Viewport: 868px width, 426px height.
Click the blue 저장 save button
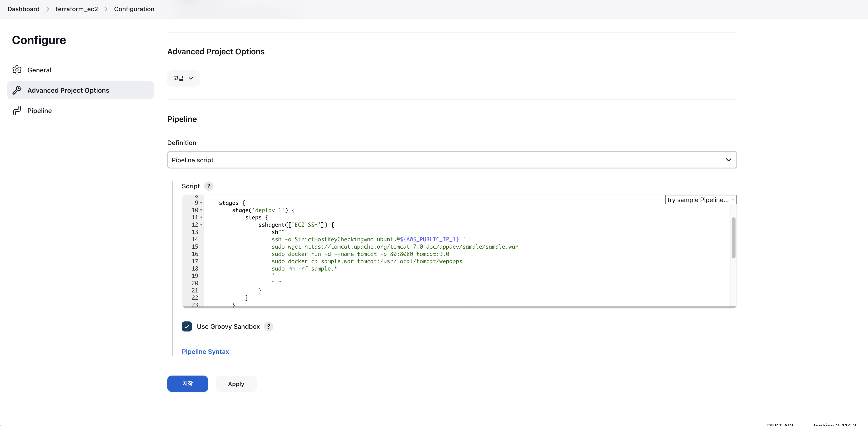(187, 384)
